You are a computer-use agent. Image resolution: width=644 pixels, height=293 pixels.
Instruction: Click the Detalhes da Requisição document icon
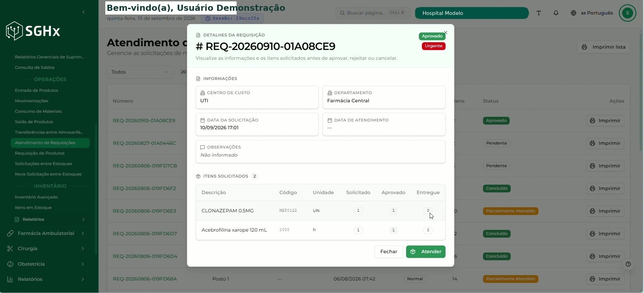[x=198, y=35]
